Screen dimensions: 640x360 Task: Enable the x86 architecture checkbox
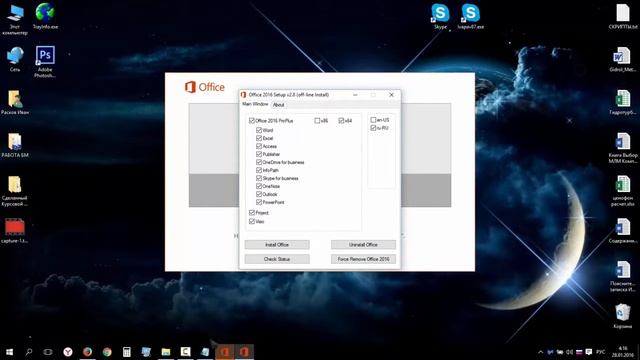coord(317,121)
